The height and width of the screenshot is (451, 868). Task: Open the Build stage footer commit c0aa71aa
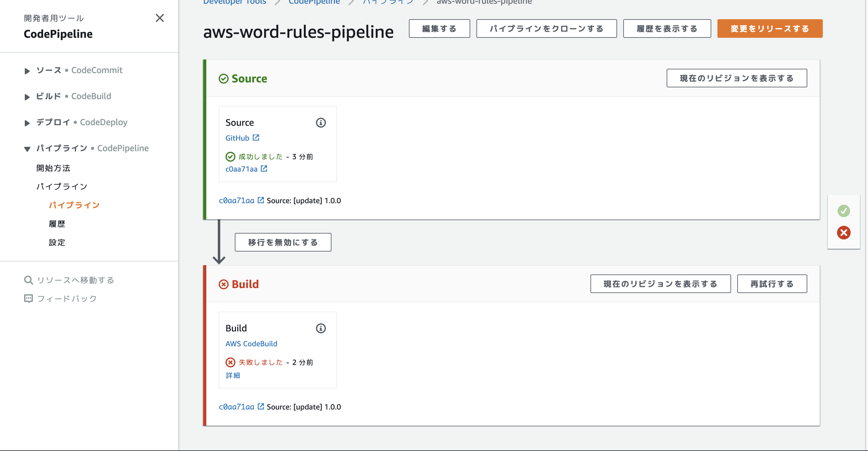(x=237, y=406)
